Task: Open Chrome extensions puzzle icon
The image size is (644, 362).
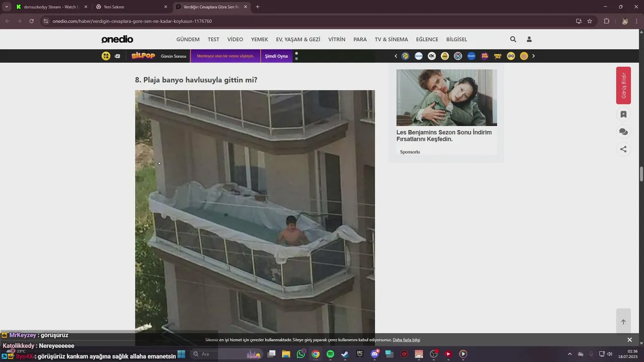Action: click(606, 21)
